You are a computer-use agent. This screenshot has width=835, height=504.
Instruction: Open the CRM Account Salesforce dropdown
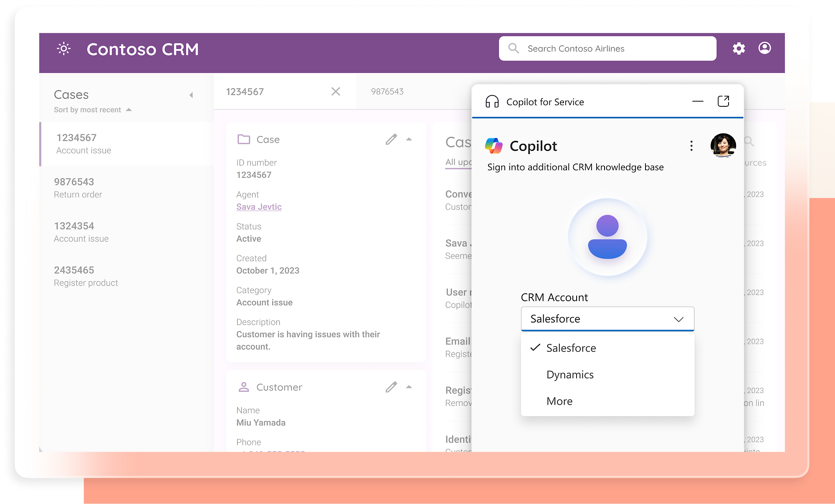tap(607, 319)
